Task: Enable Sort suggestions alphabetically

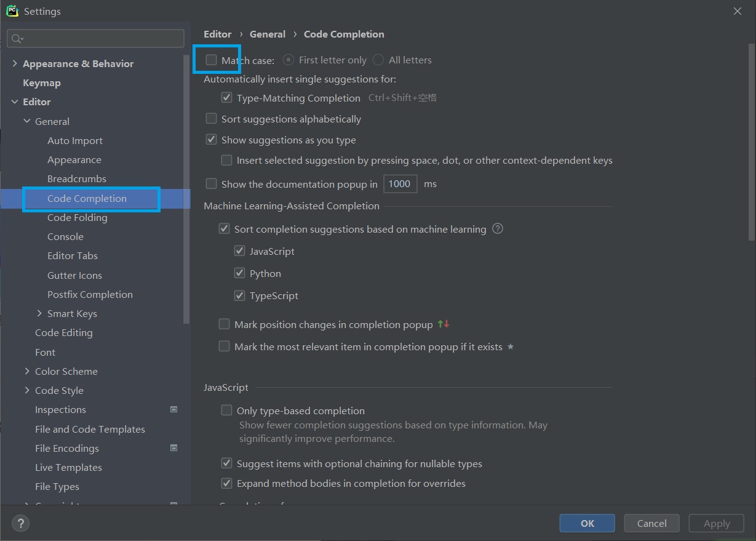Action: (x=211, y=118)
